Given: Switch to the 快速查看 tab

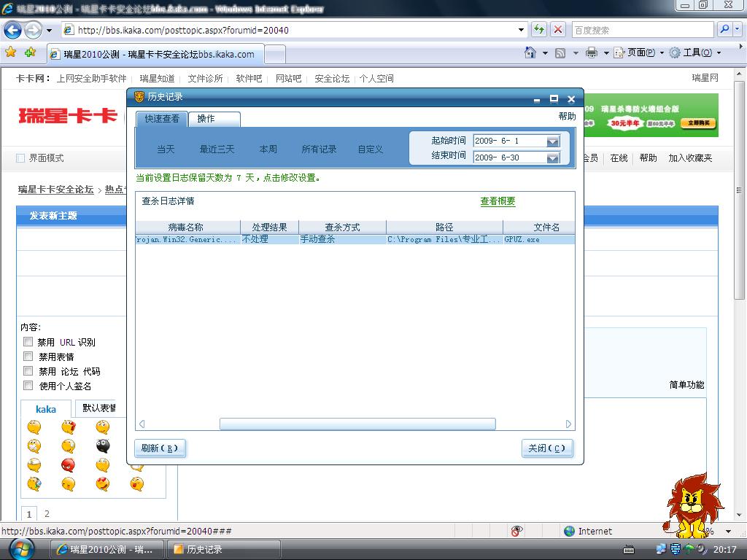Looking at the screenshot, I should [162, 119].
